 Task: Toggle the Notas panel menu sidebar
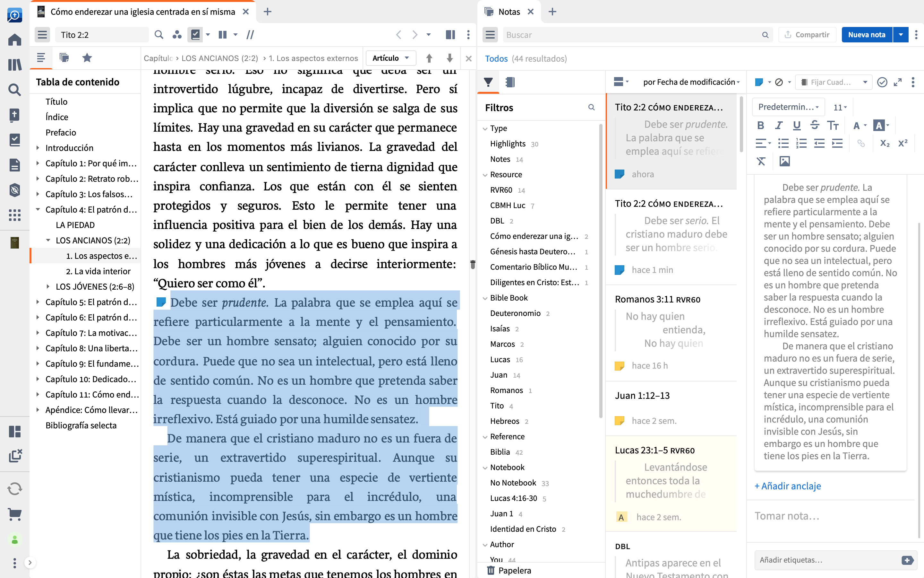(x=490, y=35)
